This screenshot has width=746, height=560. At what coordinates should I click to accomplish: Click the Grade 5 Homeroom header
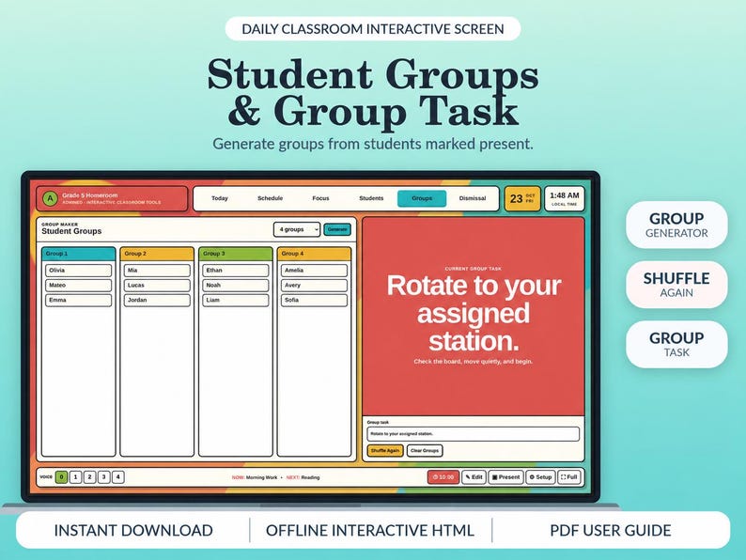click(90, 195)
